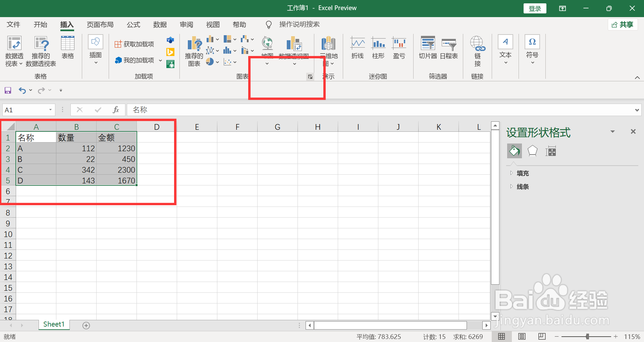The width and height of the screenshot is (644, 342).
Task: Click the zoom in plus button
Action: 615,337
